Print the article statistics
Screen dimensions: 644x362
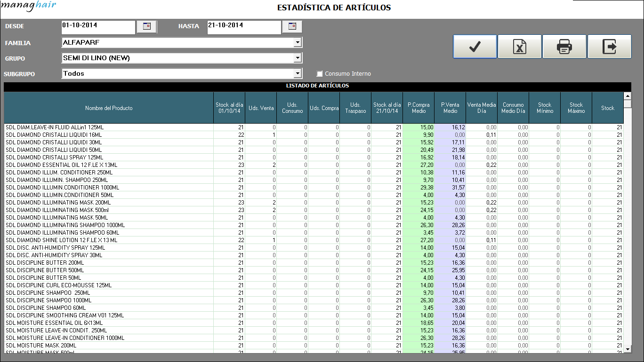(x=564, y=47)
